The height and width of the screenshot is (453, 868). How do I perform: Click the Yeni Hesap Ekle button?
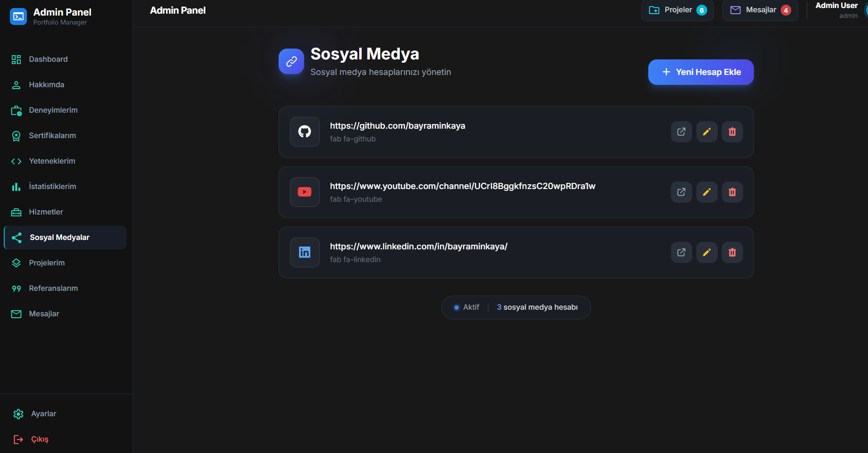pyautogui.click(x=701, y=72)
